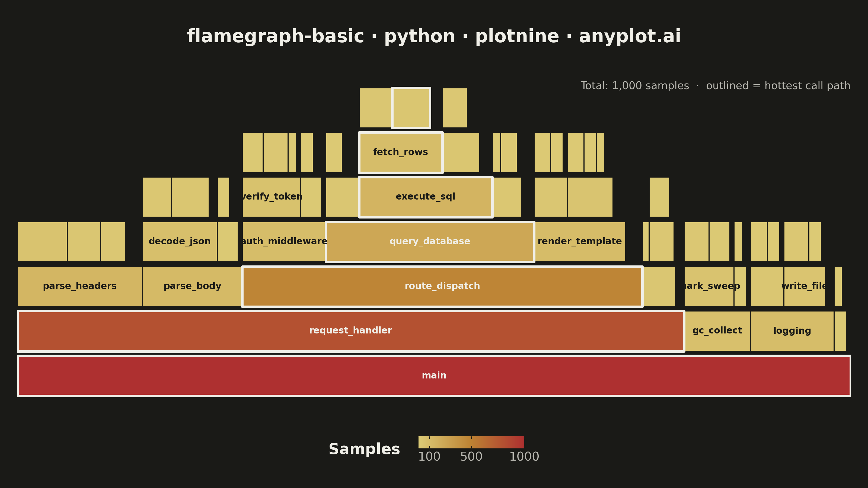The image size is (868, 488).
Task: Select the fetch_rows block
Action: tap(401, 152)
